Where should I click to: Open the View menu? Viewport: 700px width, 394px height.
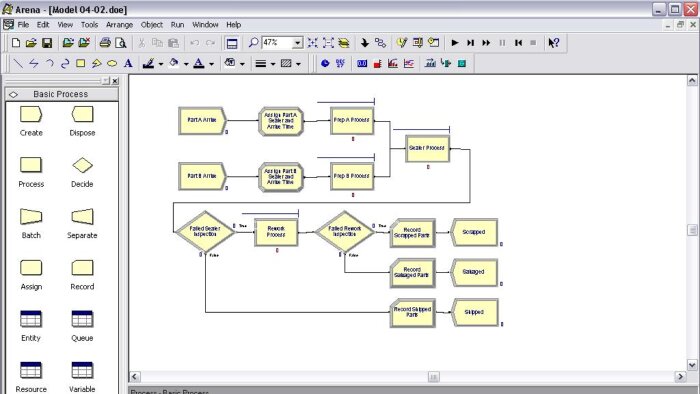[65, 25]
